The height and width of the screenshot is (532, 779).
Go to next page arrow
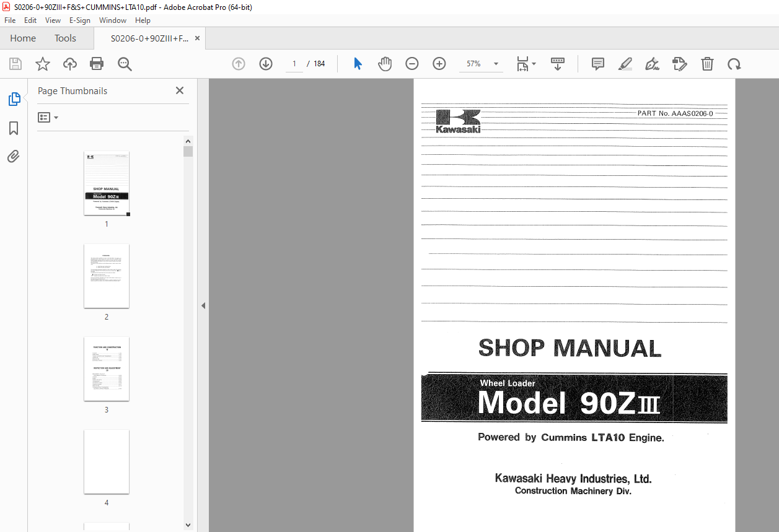266,64
